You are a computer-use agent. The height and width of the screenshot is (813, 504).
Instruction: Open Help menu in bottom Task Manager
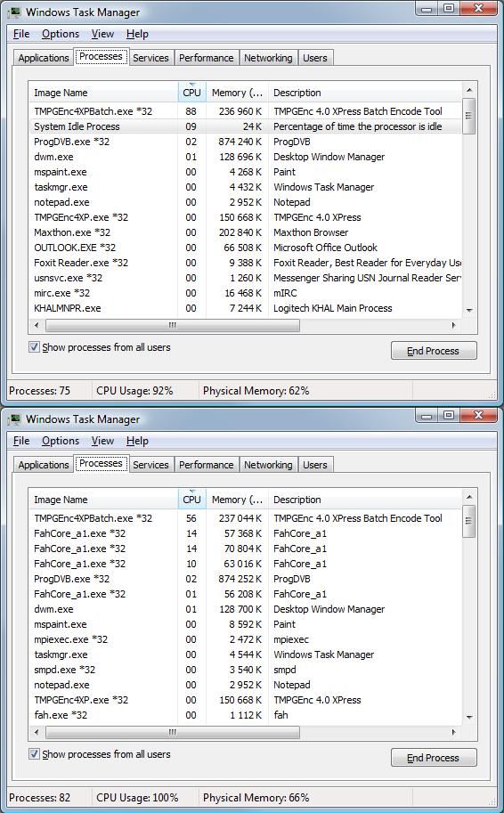pos(137,441)
